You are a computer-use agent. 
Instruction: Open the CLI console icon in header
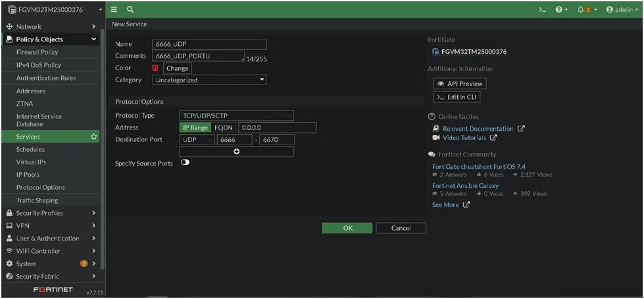(543, 9)
